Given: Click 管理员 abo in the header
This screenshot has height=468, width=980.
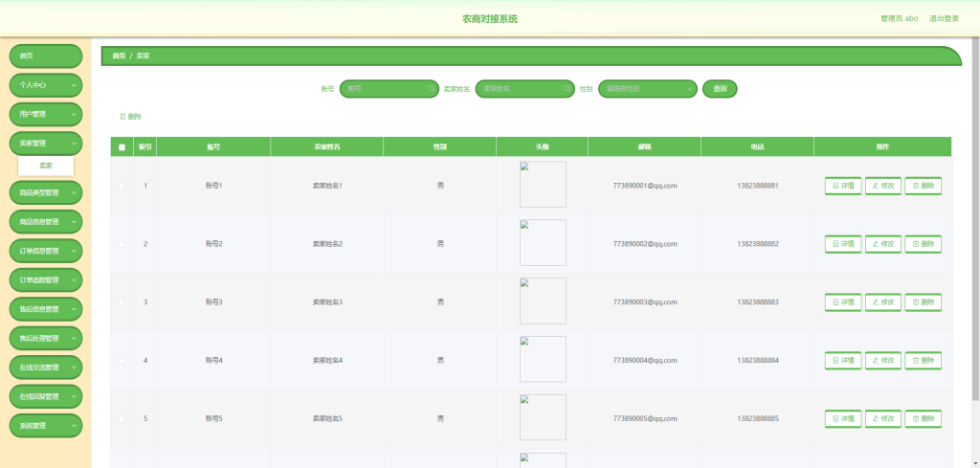Looking at the screenshot, I should coord(900,19).
